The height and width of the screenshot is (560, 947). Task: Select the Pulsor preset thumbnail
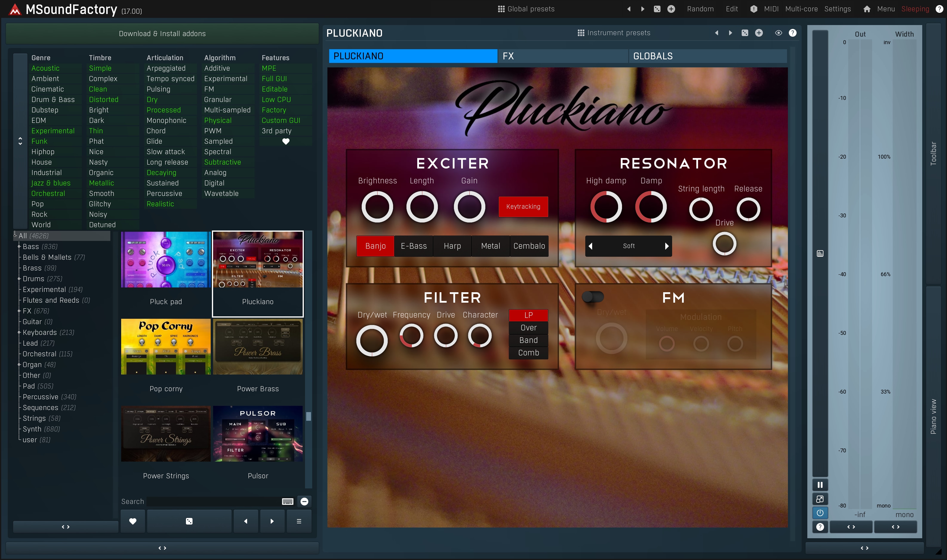pos(258,434)
